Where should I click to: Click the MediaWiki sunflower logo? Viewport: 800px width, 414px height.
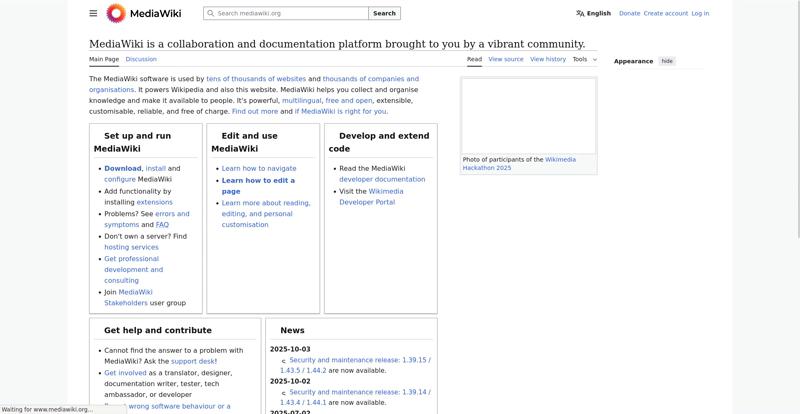[116, 13]
